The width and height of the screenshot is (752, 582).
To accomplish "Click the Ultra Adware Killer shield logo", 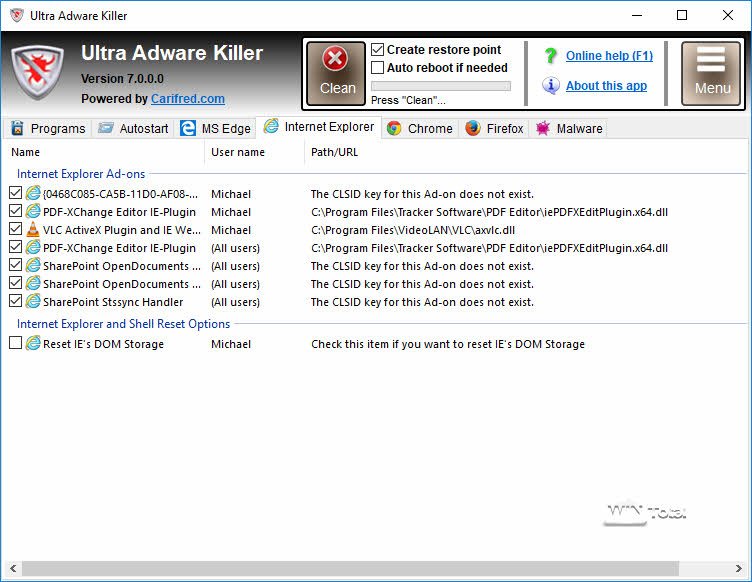I will 37,71.
